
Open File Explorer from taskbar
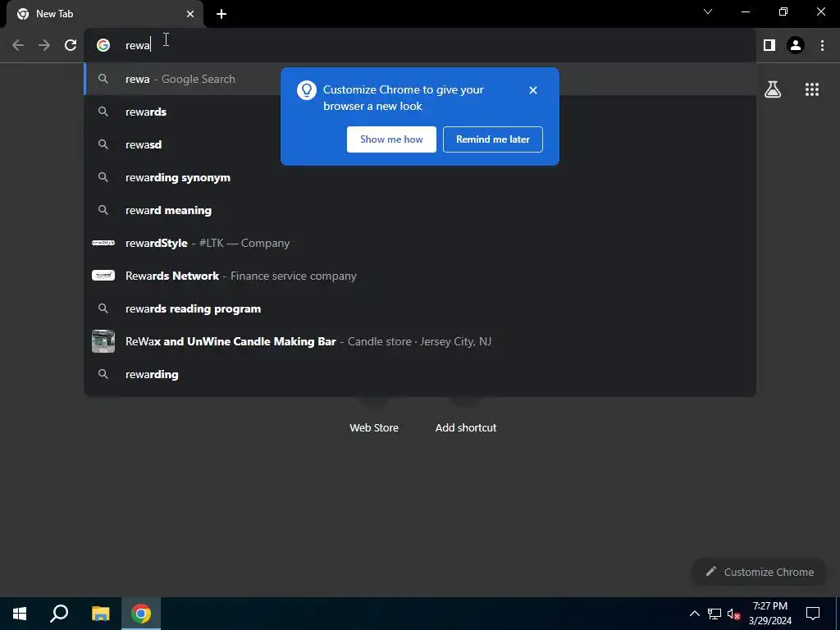click(x=100, y=614)
